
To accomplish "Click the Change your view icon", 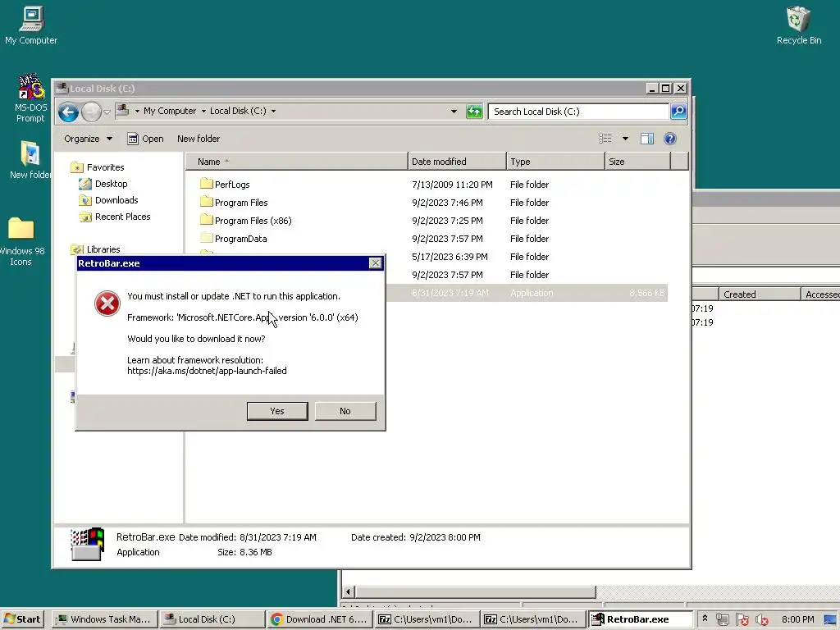I will [605, 139].
